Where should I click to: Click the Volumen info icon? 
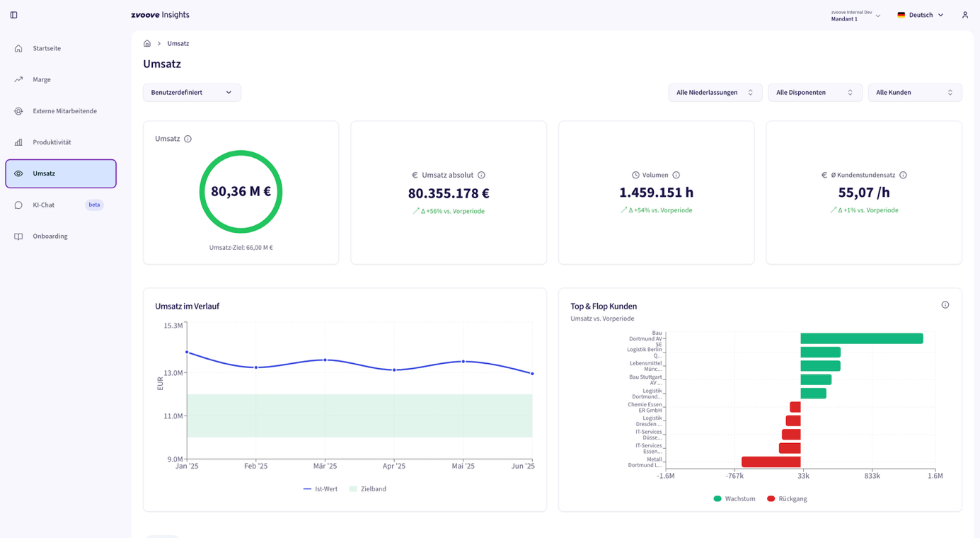pos(676,176)
